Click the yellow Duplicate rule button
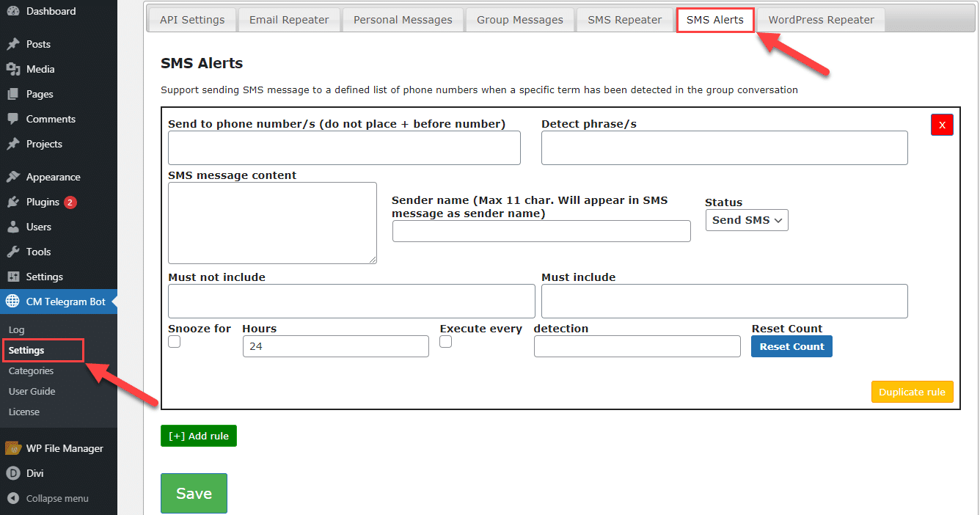 coord(912,392)
